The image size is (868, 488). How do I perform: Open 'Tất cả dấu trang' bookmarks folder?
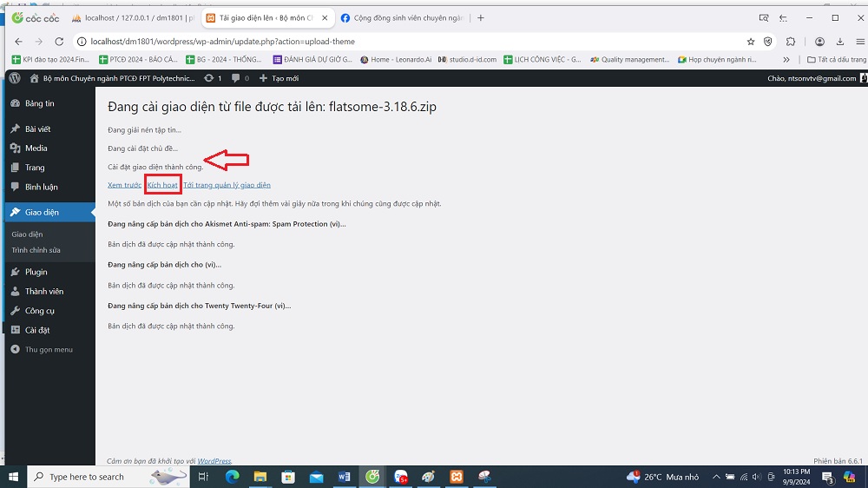click(837, 59)
